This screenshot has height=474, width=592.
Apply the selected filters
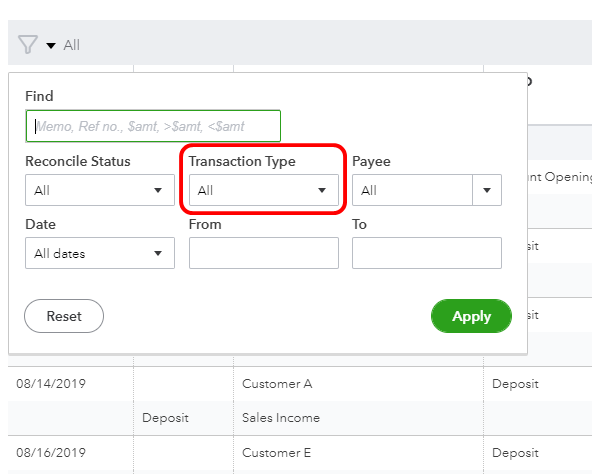(471, 316)
